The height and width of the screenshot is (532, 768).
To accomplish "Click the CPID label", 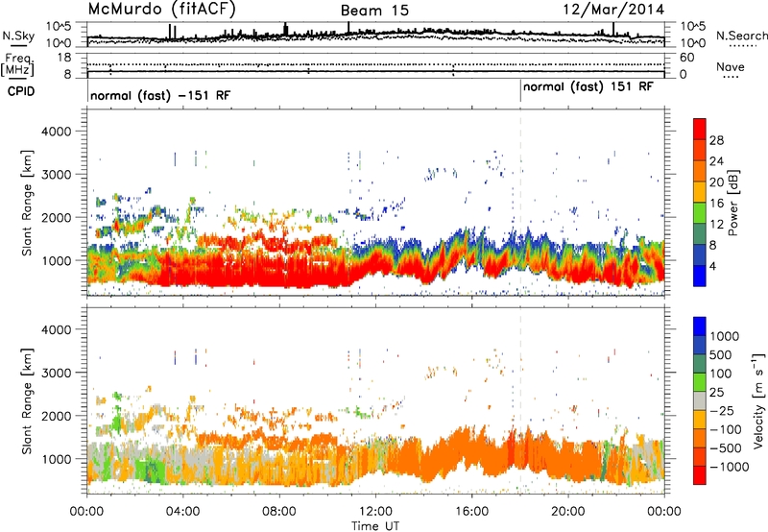I will pos(21,91).
